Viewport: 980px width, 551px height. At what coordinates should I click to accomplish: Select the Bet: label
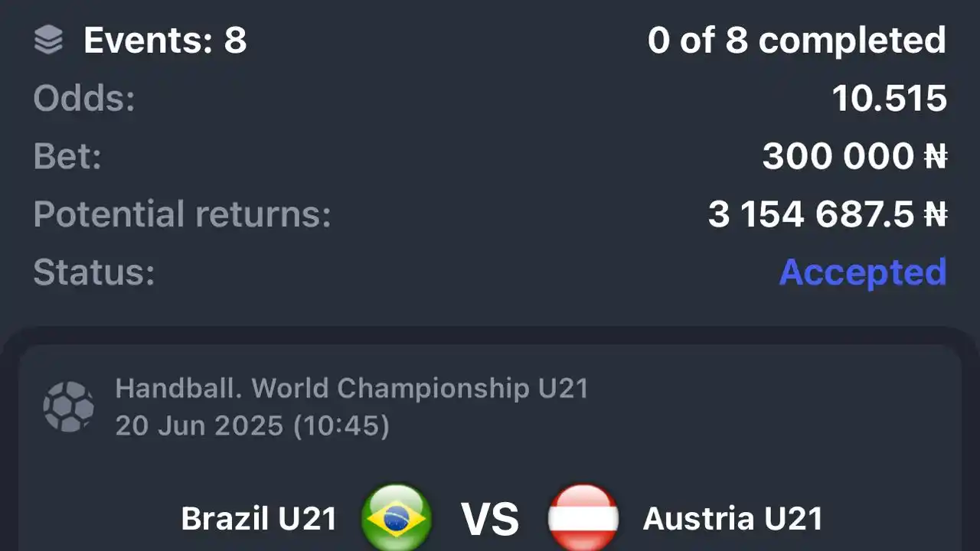click(67, 157)
